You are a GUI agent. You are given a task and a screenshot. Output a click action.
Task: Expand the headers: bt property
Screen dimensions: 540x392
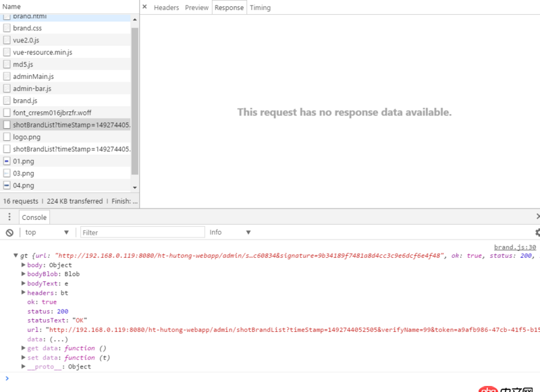pos(24,293)
